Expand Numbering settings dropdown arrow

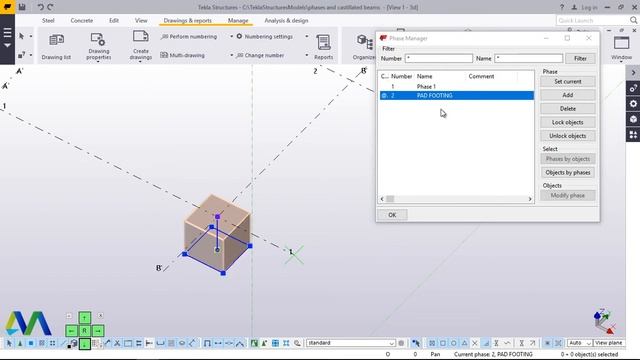pos(307,37)
